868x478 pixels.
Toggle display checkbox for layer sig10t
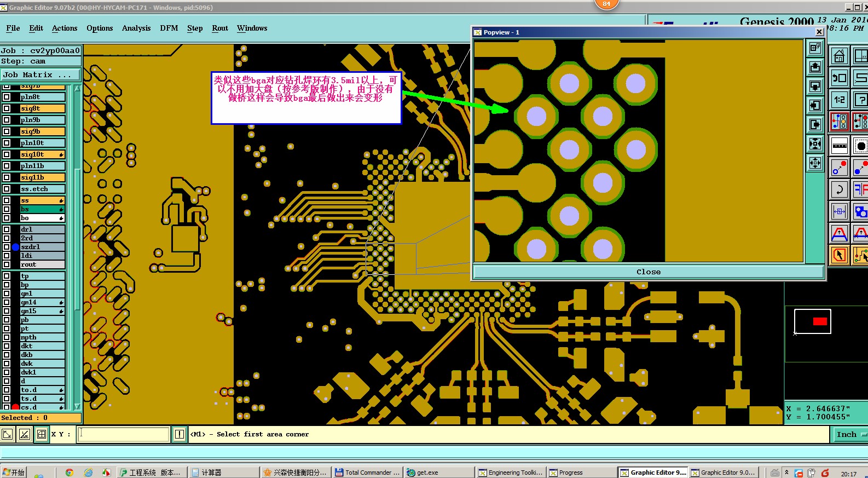tap(7, 154)
